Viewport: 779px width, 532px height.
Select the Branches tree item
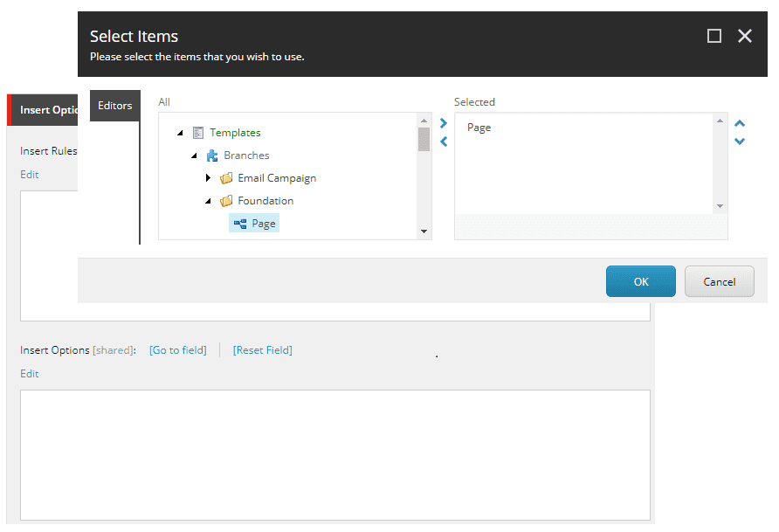246,155
